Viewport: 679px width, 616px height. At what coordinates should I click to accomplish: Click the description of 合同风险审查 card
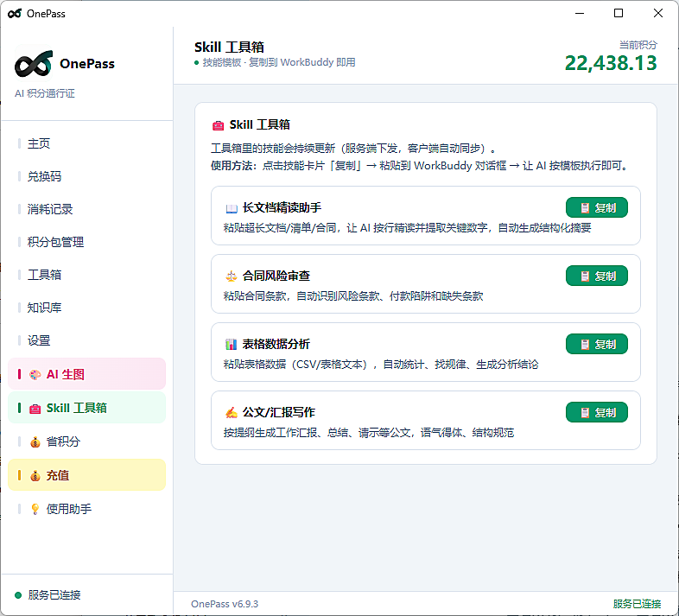click(x=353, y=296)
